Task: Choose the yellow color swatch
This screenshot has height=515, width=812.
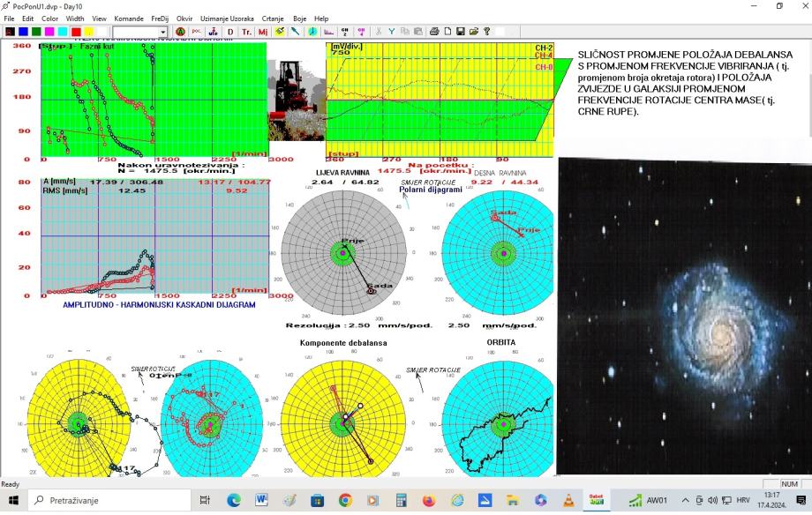Action: (89, 32)
